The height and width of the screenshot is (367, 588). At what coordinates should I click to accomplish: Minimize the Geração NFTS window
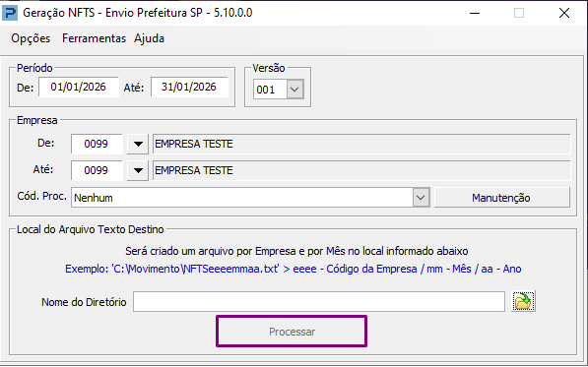(475, 13)
